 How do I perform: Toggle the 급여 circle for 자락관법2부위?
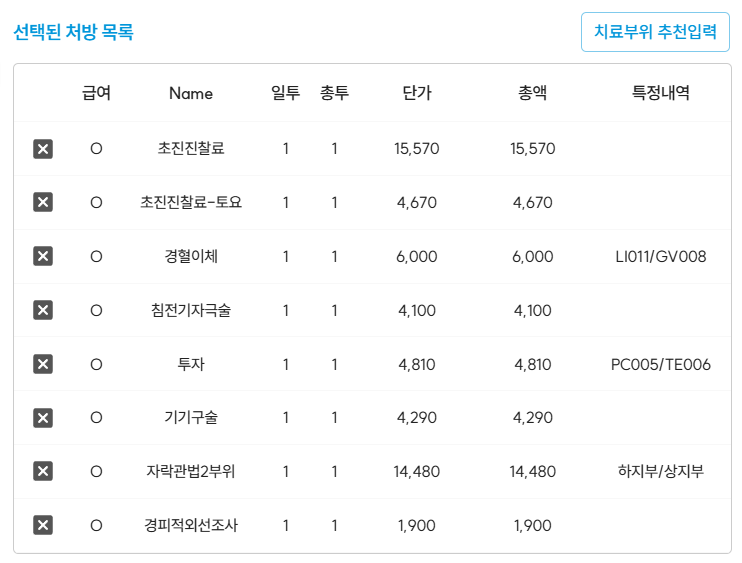[x=96, y=471]
